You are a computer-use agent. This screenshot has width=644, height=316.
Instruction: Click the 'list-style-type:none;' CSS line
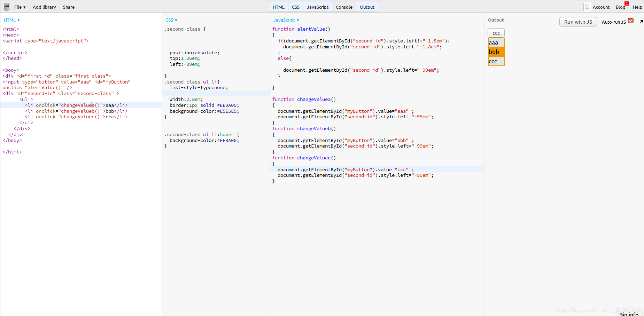coord(199,88)
